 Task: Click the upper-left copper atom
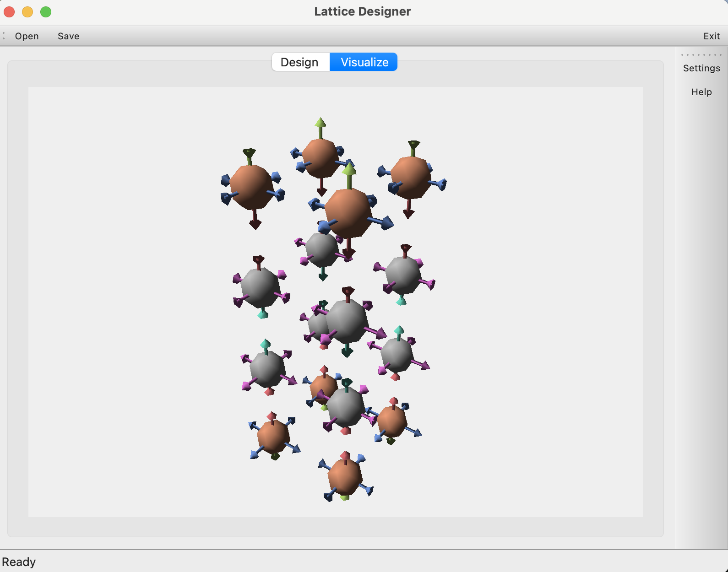[x=251, y=186]
